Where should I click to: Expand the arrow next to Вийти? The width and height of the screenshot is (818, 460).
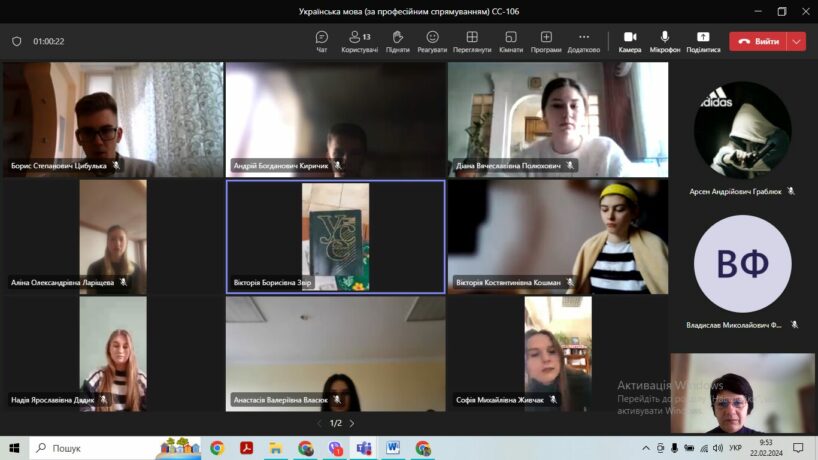[796, 41]
